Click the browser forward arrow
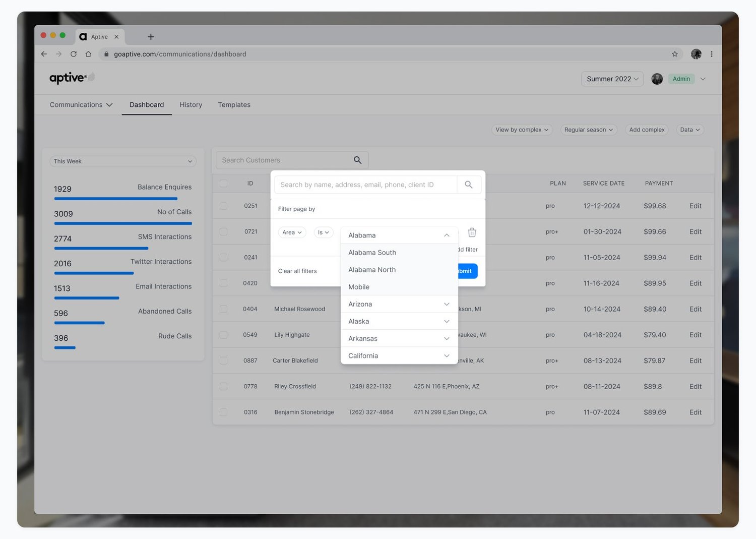 pos(58,54)
